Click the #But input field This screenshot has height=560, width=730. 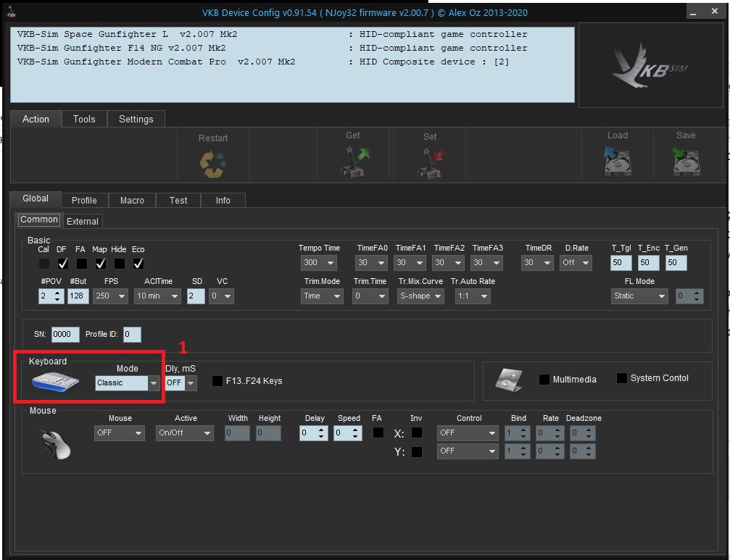click(x=78, y=296)
